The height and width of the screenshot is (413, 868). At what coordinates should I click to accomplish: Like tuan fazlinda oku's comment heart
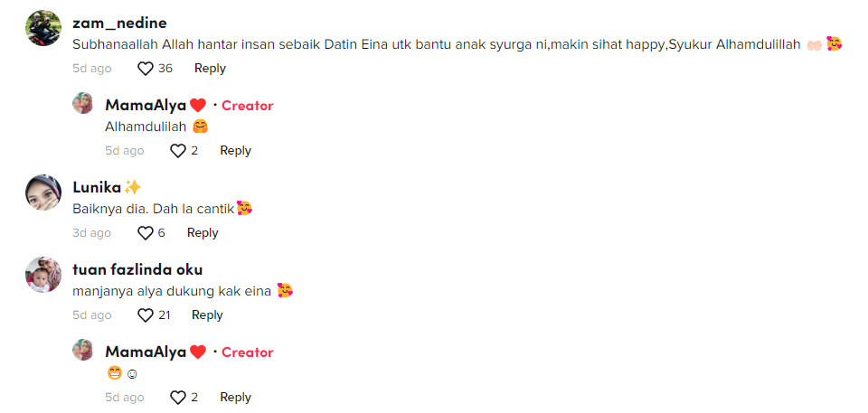pyautogui.click(x=145, y=315)
